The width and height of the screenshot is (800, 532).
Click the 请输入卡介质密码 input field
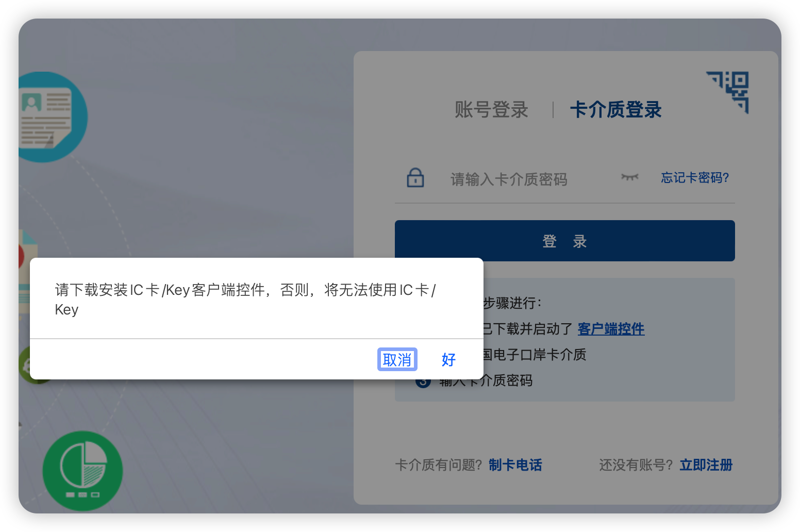(x=531, y=179)
